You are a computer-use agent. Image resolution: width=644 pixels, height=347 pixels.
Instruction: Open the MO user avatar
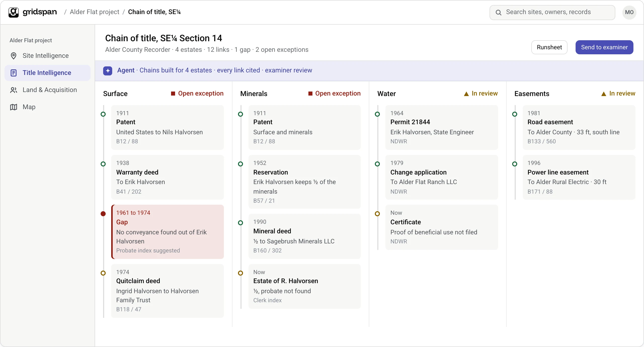629,12
